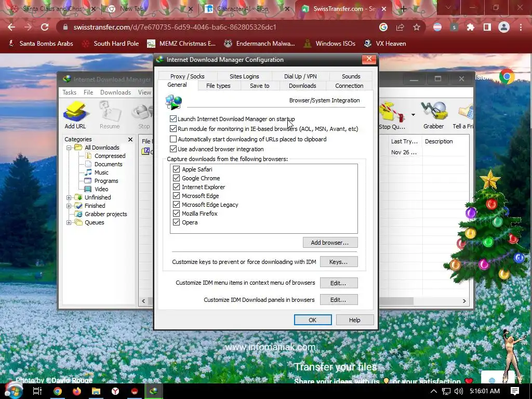
Task: Switch to the Dial Up / VPN tab
Action: click(300, 76)
